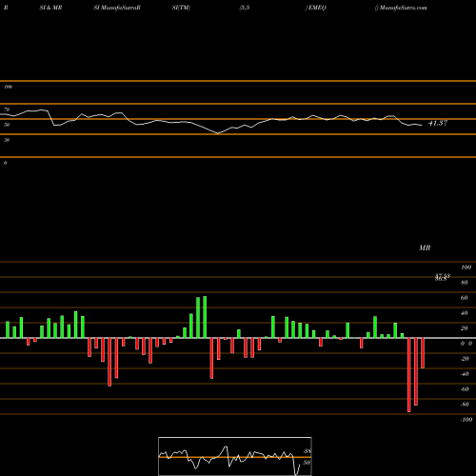Viewport: 476px width, 476px height.
Task: Click the 100 label on RSI axis
Action: point(8,87)
